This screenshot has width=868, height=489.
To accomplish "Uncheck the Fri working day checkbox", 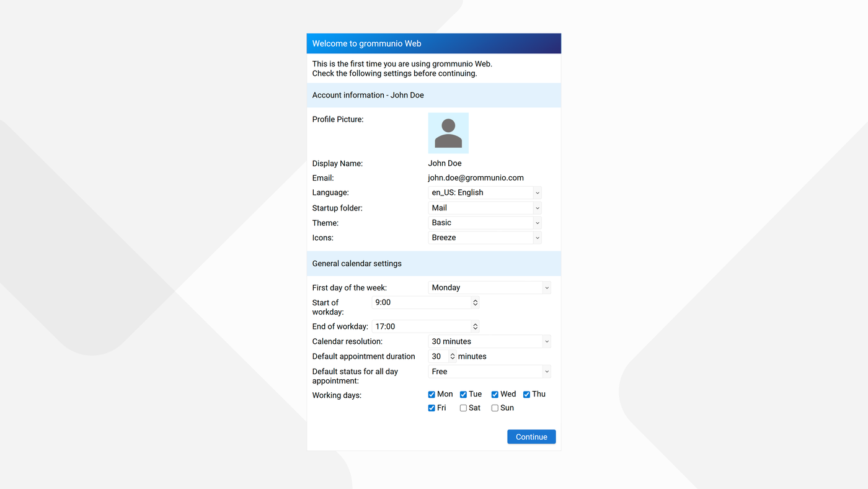I will point(432,408).
